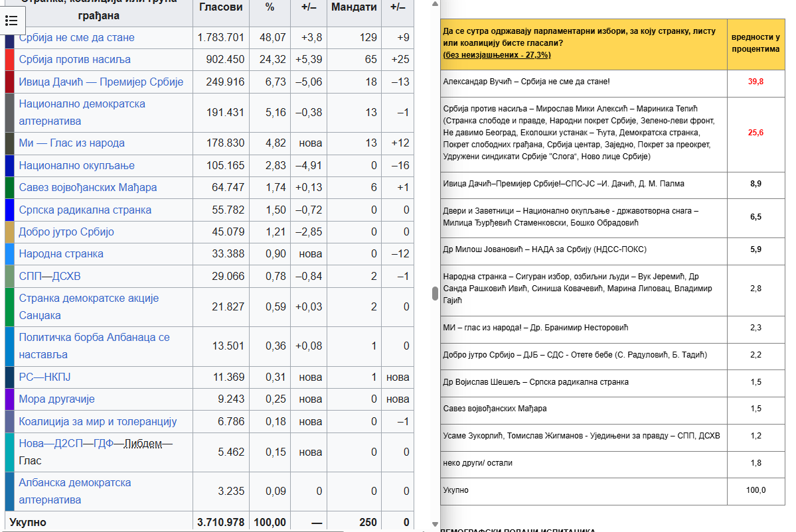Click 'Политичка борба Албанаца се наставља' link
This screenshot has width=796, height=532.
pyautogui.click(x=94, y=346)
